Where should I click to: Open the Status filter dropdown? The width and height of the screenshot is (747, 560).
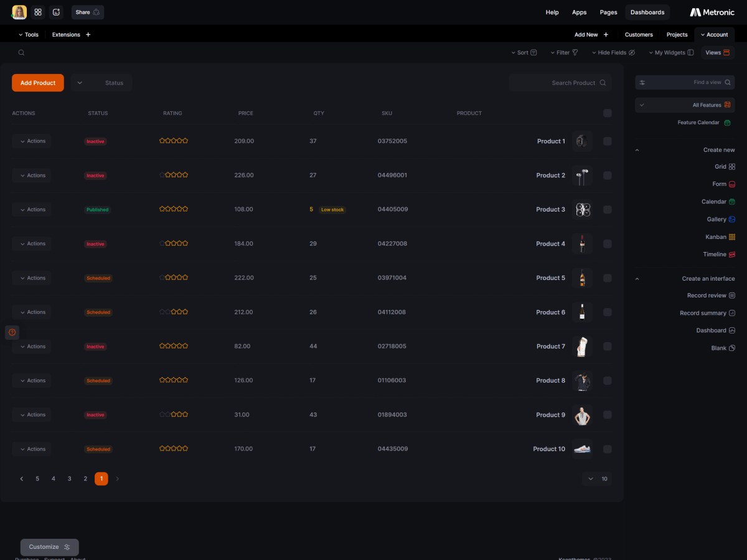click(101, 83)
